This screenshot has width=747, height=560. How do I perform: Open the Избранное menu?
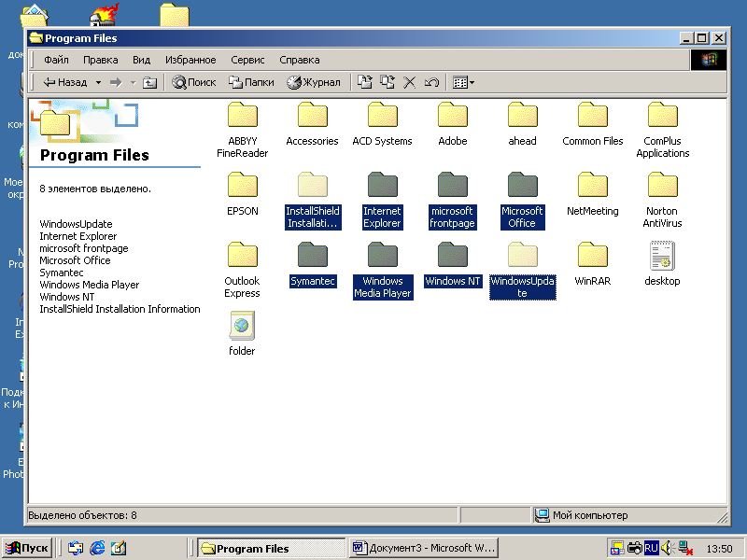pos(190,60)
